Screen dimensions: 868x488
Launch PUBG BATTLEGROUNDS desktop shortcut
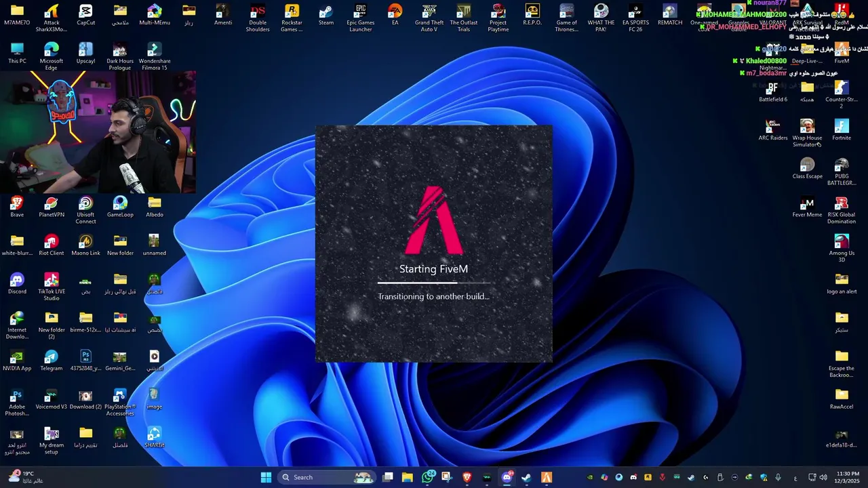coord(842,172)
